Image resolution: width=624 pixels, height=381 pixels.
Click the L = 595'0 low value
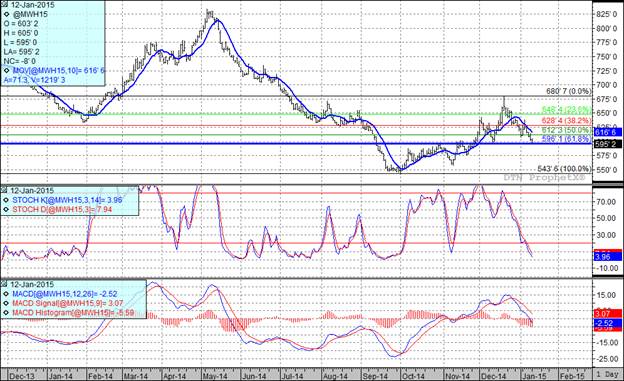[20, 42]
